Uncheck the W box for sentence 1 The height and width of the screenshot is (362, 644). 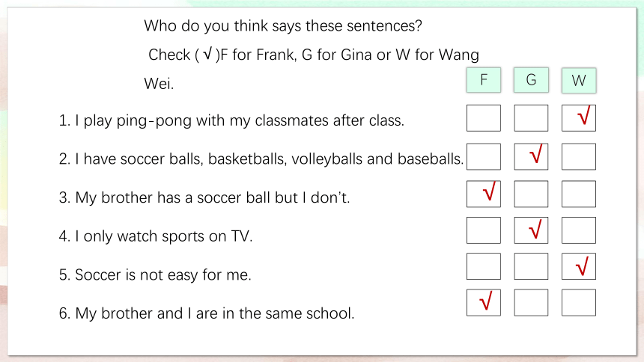coord(579,118)
